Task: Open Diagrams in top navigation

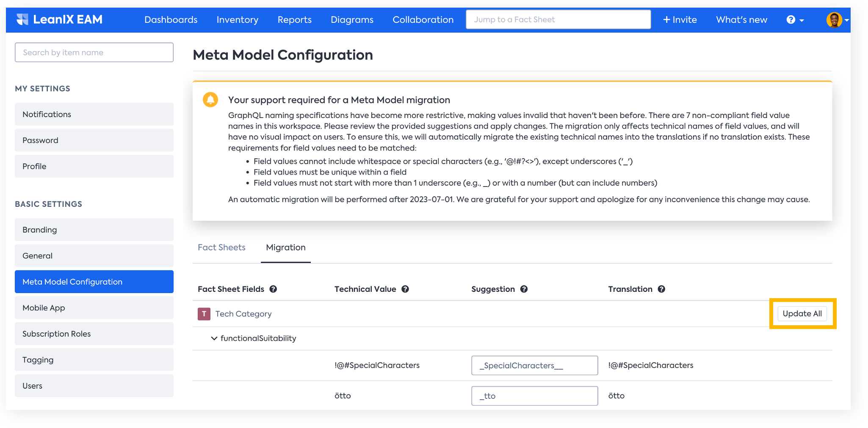Action: coord(352,20)
